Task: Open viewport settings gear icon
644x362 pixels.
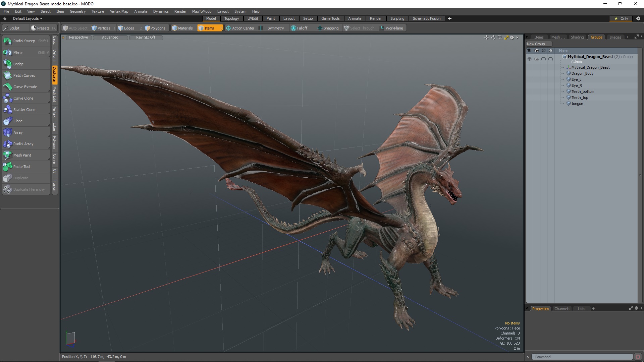Action: [512, 38]
